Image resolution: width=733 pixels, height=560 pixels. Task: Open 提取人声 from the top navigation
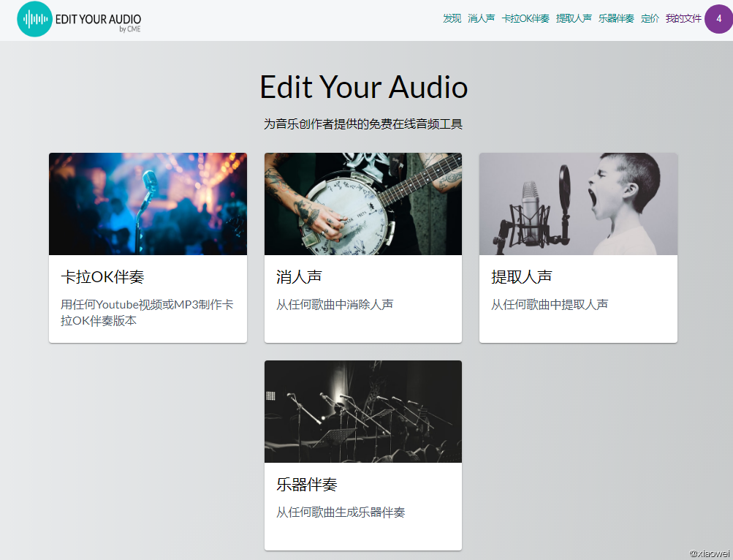[x=574, y=18]
